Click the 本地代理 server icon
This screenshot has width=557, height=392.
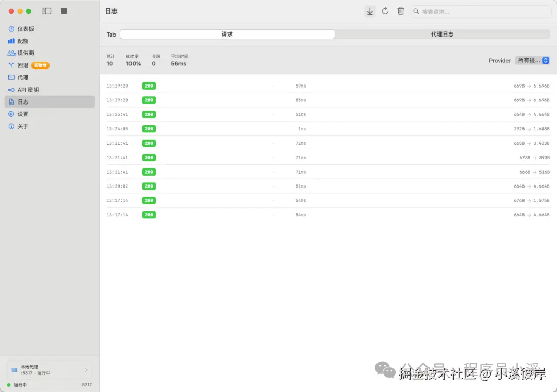(14, 370)
